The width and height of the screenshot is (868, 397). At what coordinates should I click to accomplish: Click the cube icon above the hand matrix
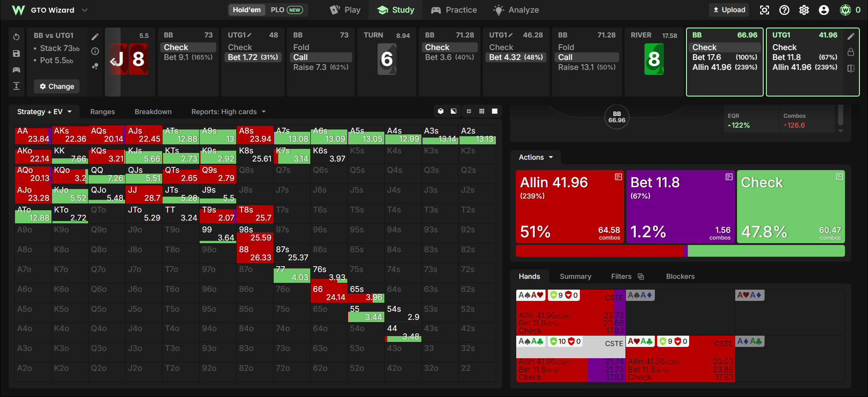tap(441, 111)
